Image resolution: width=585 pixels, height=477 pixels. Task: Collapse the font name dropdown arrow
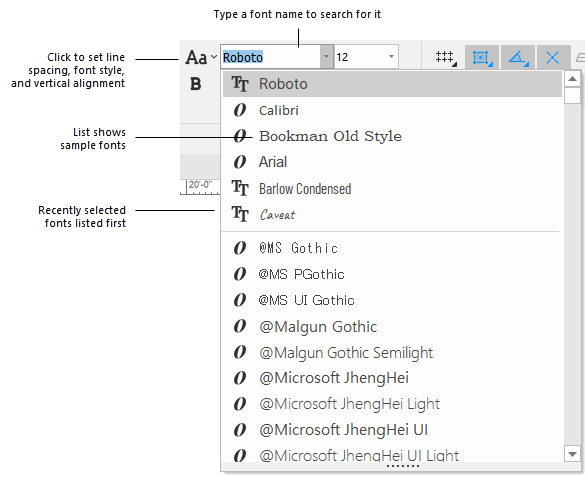pyautogui.click(x=326, y=57)
